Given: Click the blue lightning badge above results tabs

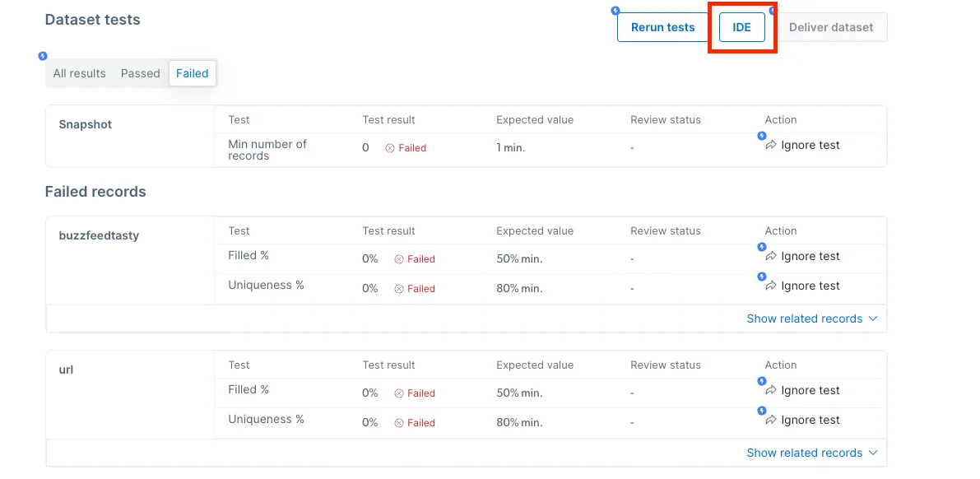Looking at the screenshot, I should click(x=43, y=56).
